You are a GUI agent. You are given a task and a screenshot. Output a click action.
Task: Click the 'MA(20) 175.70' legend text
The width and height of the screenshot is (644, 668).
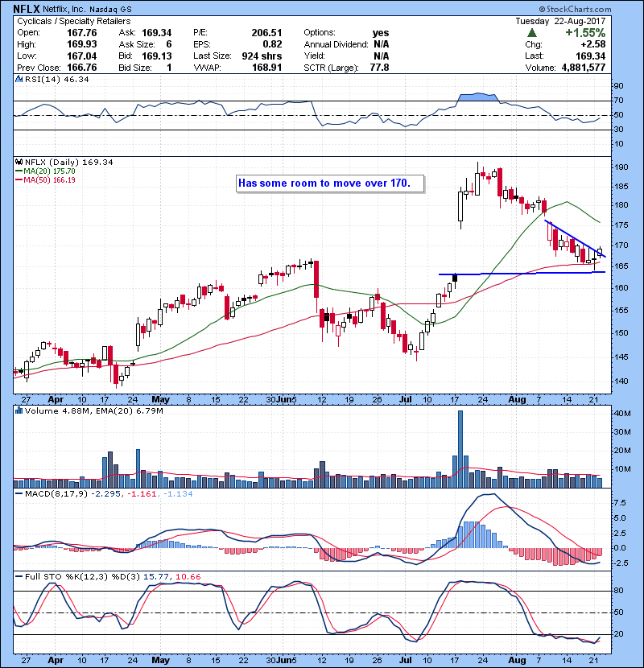click(x=49, y=171)
